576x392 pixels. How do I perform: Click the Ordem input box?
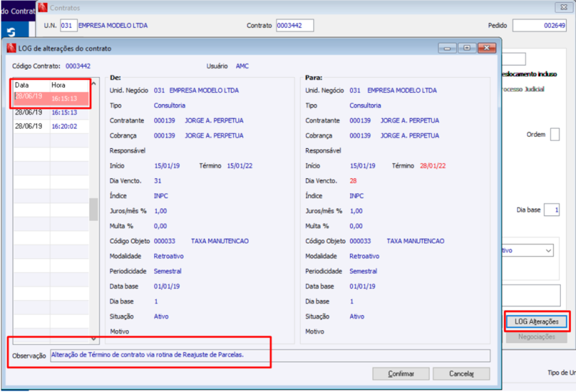554,135
